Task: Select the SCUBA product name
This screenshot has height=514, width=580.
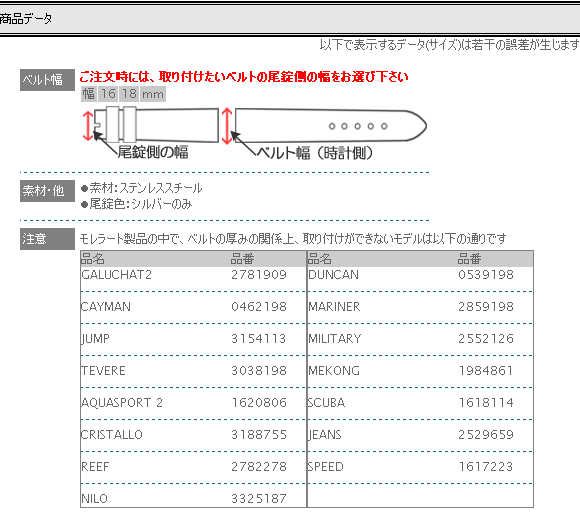Action: (x=326, y=403)
